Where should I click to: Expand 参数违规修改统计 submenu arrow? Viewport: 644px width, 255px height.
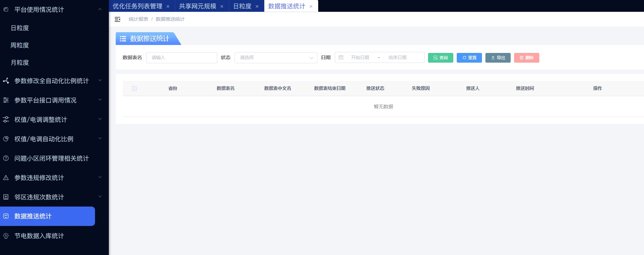pyautogui.click(x=100, y=177)
